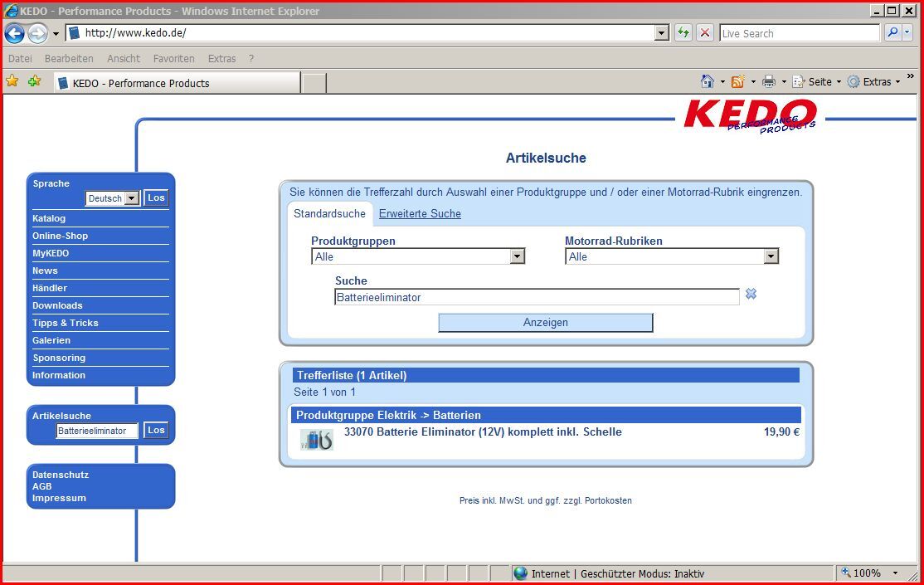Viewport: 924px width, 585px height.
Task: Click the Live Search magnifier icon
Action: click(892, 33)
